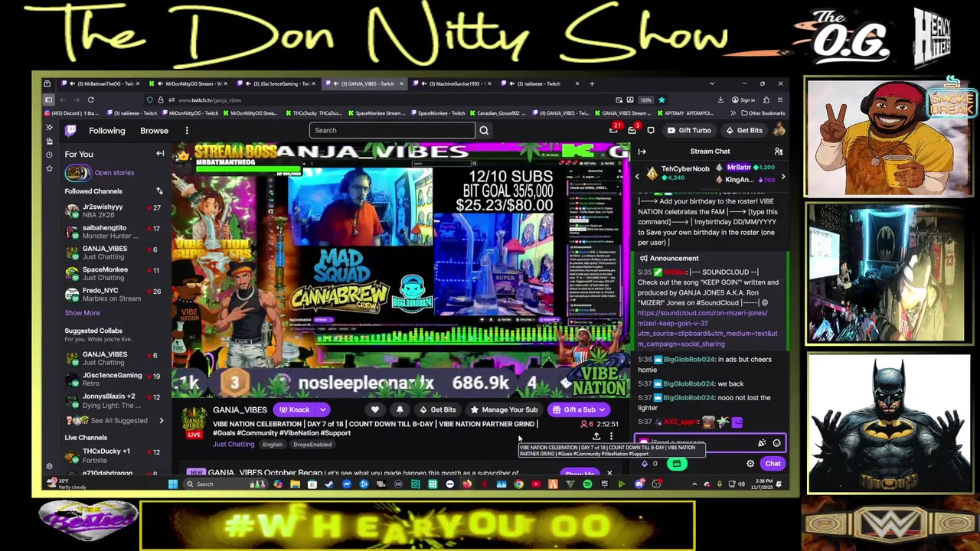Viewport: 980px width, 551px height.
Task: Click the Windows Start button
Action: [x=173, y=484]
